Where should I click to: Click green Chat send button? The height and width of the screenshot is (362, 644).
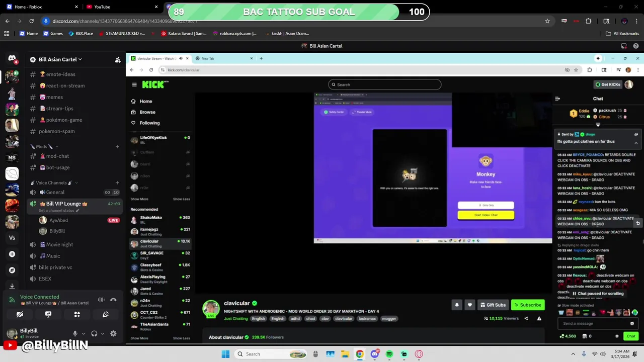[x=631, y=336]
